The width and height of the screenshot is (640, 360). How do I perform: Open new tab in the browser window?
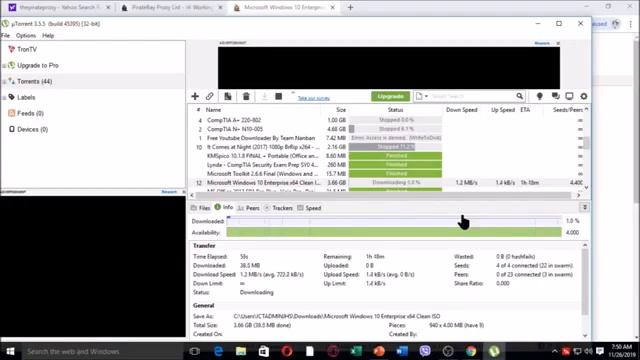(x=350, y=7)
